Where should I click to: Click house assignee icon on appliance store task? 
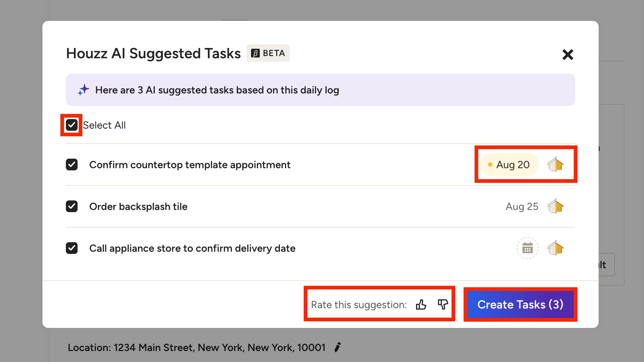coord(555,248)
